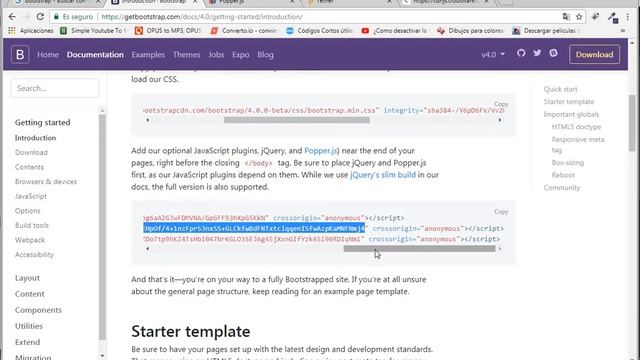Image resolution: width=640 pixels, height=360 pixels.
Task: Copy the CSS code snippet
Action: point(501,104)
